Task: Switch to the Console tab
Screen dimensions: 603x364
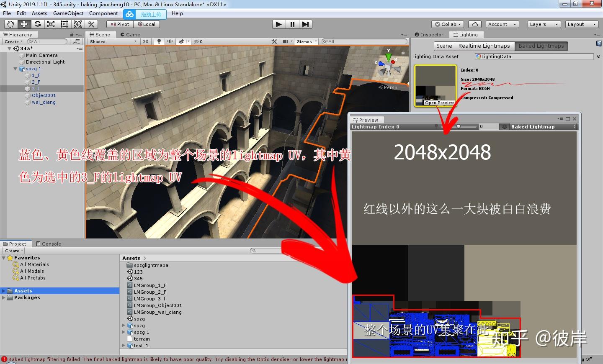Action: (49, 244)
